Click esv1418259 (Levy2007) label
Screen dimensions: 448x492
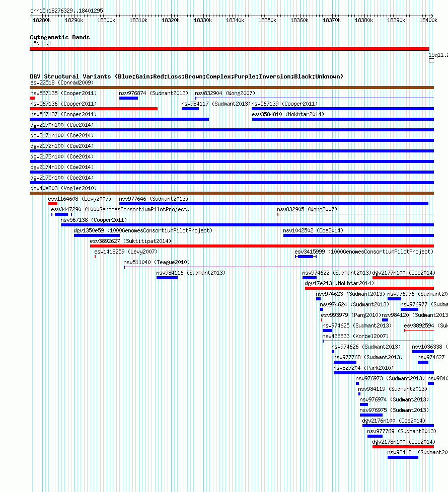(x=126, y=252)
